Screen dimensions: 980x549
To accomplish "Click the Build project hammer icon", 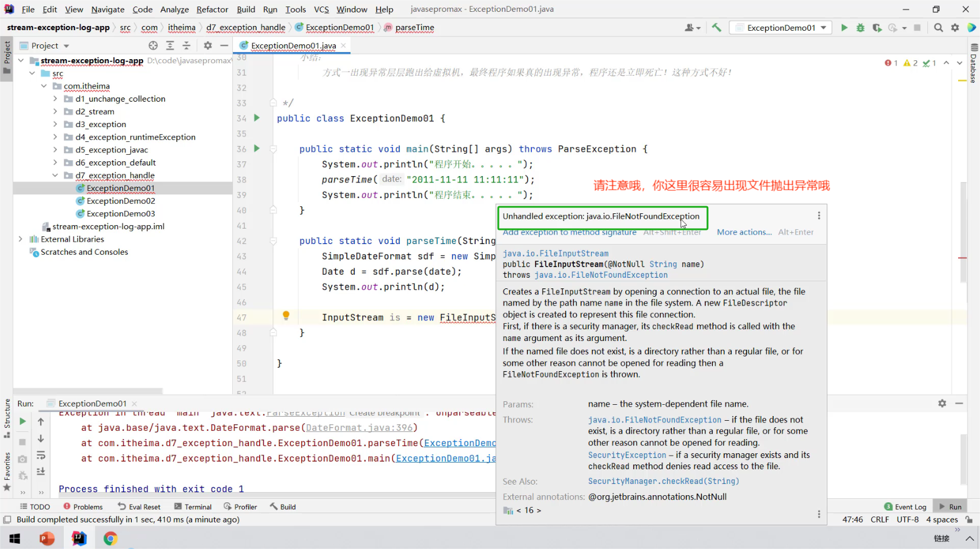I will click(716, 28).
